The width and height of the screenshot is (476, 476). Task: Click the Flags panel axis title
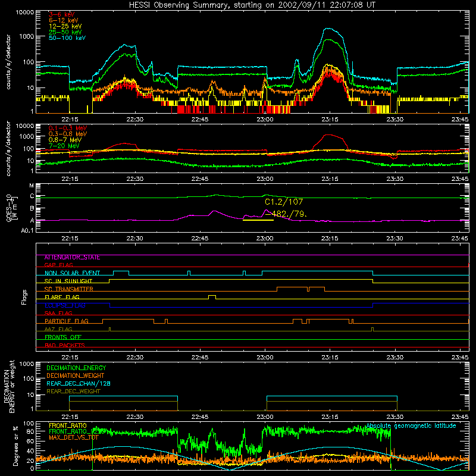24,297
